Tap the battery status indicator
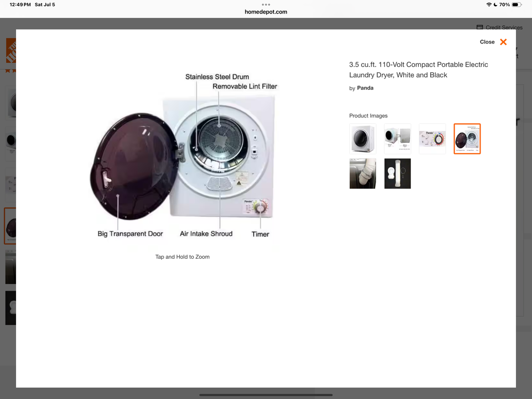This screenshot has width=532, height=399. (x=516, y=5)
